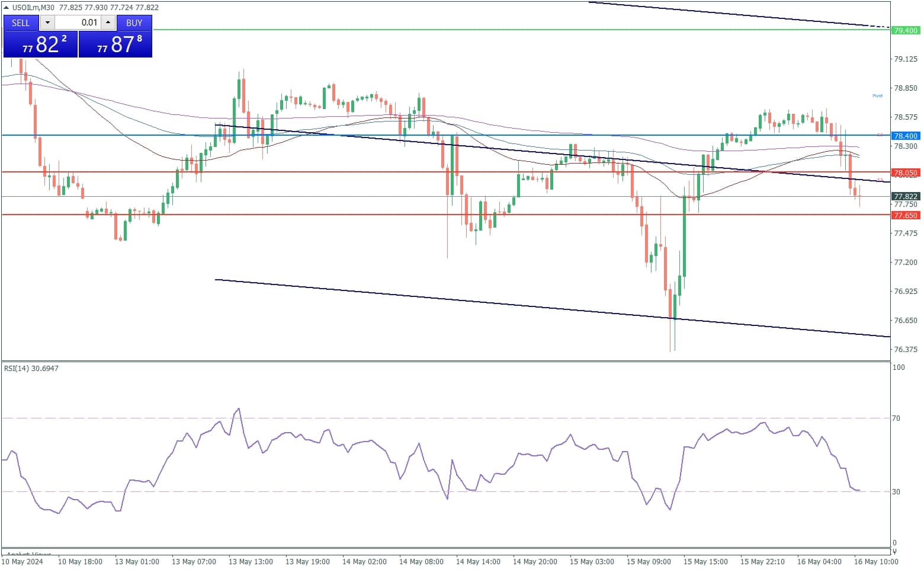Screen dimensions: 924x569
Task: Click the 77.200 price axis value
Action: [906, 263]
